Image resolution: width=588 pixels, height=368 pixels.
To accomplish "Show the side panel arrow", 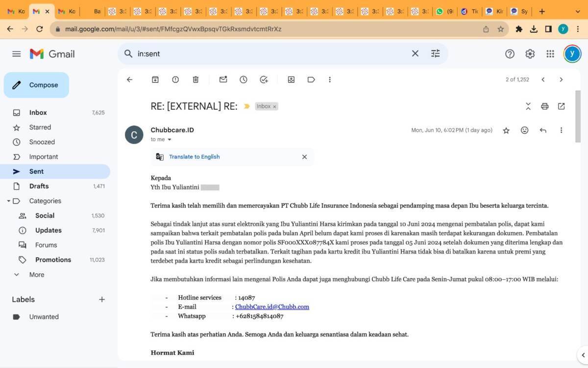I will pos(583,355).
